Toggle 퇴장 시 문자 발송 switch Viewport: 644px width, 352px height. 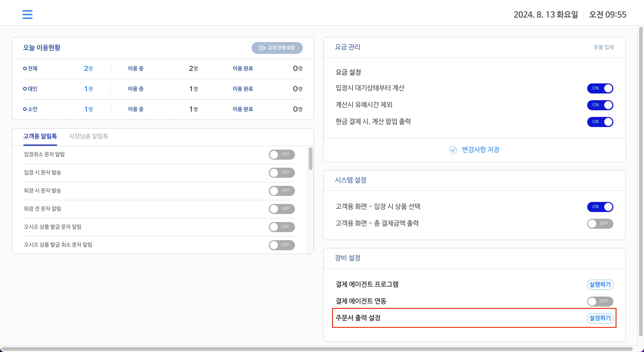(282, 191)
